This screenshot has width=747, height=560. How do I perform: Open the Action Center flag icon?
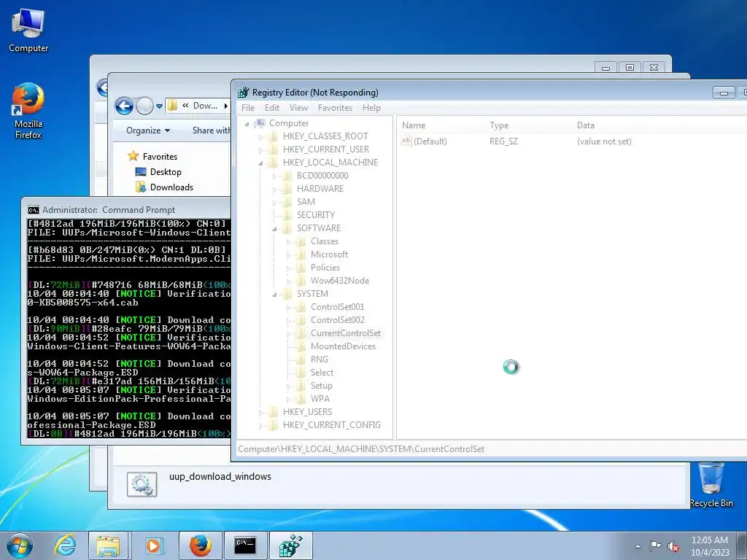tap(656, 545)
